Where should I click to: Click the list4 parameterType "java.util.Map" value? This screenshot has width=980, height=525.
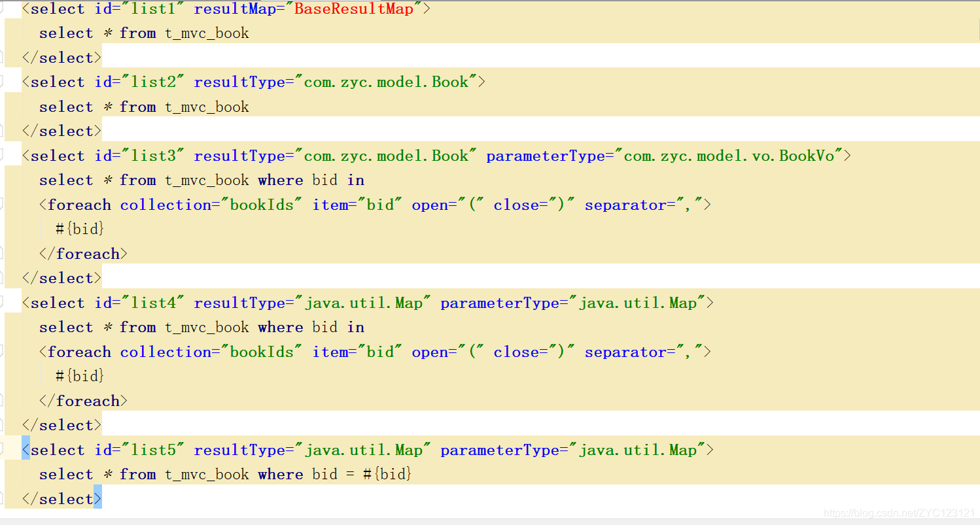(637, 303)
